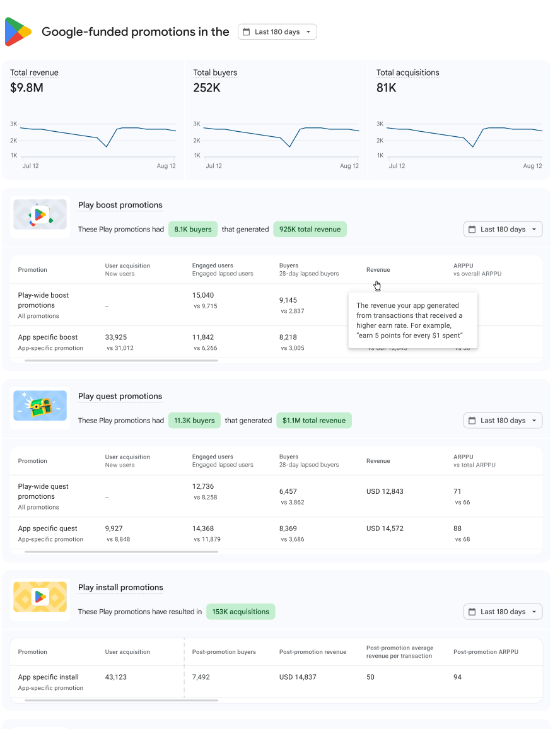This screenshot has width=560, height=729.
Task: Open Play quest section date range dropdown
Action: coord(503,421)
